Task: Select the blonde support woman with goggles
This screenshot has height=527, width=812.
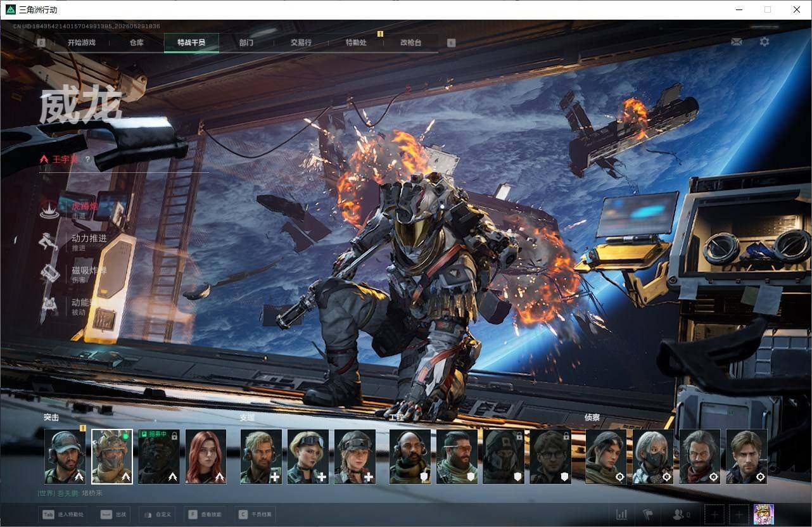Action: [x=308, y=457]
